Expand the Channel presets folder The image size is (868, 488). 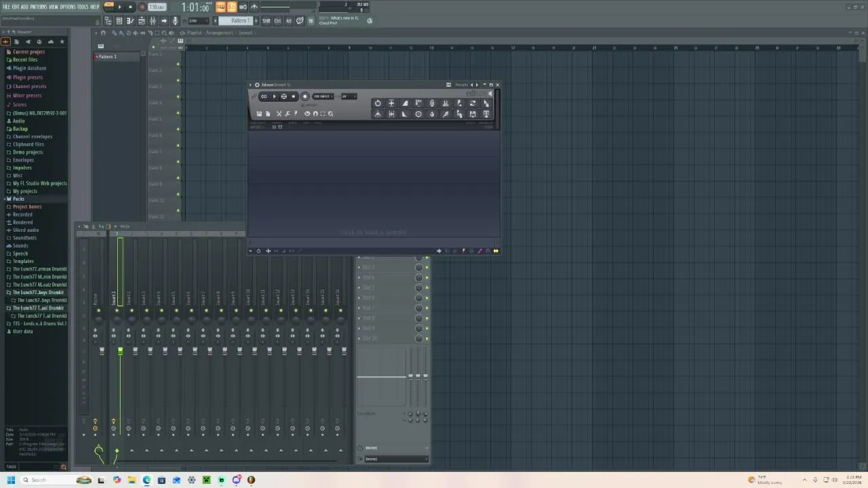29,86
